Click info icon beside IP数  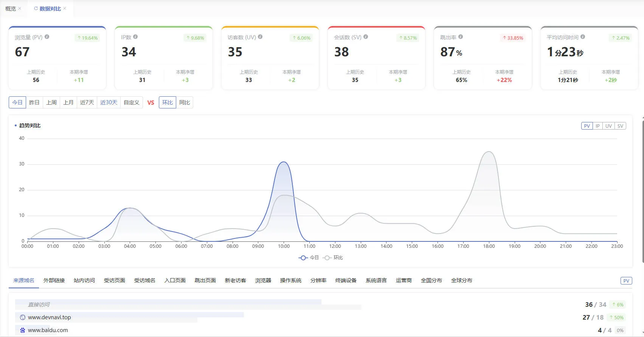pos(135,37)
